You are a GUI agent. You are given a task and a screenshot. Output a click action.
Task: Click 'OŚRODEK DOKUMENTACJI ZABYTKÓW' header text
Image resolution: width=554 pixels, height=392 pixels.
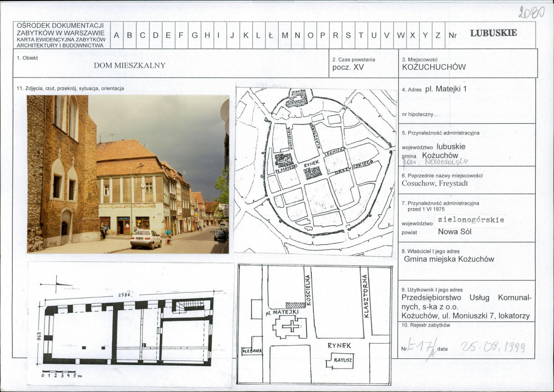point(61,29)
